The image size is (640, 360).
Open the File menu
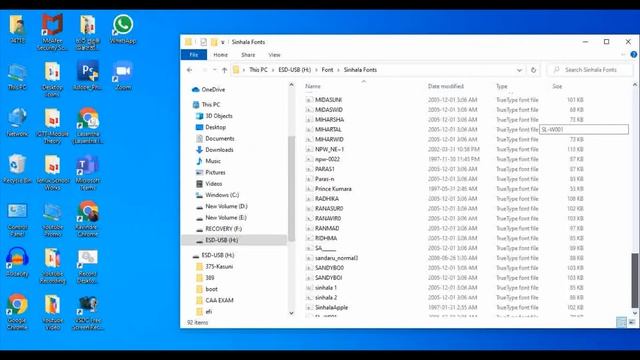[194, 54]
